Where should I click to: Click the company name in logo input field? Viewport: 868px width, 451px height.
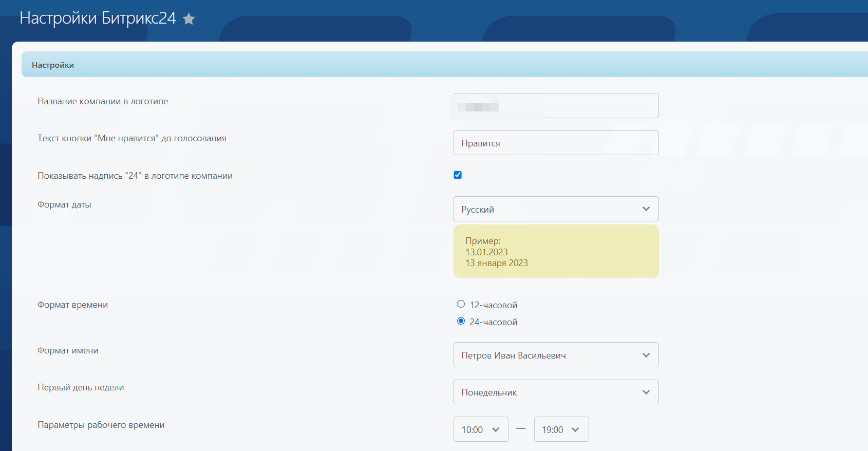(556, 106)
